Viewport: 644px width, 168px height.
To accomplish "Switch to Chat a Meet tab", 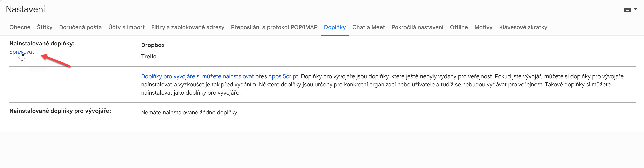I will (x=369, y=27).
